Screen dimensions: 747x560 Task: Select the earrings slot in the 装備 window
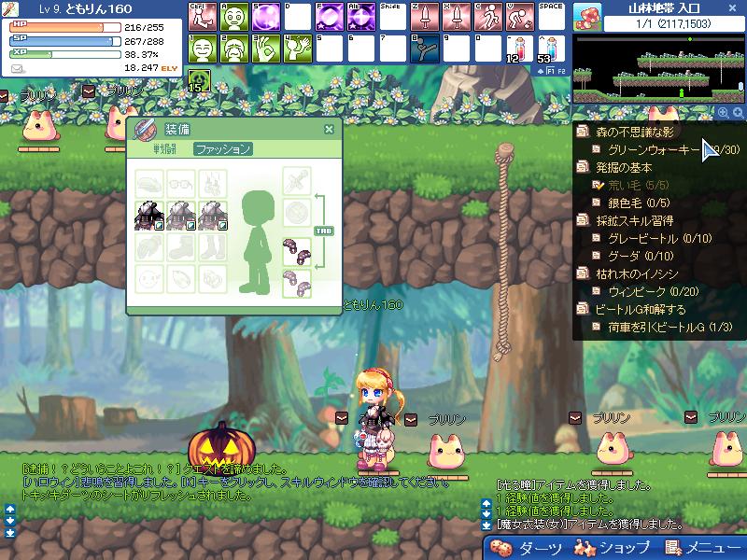pos(213,184)
